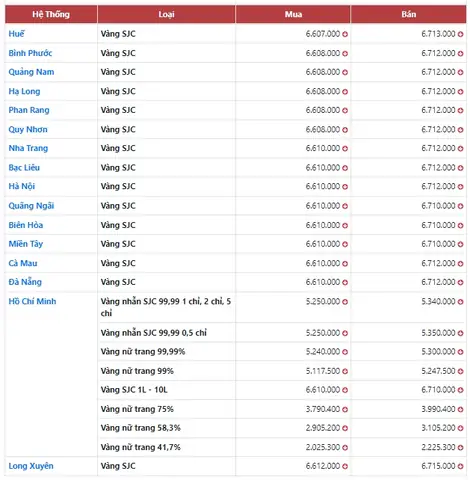The width and height of the screenshot is (470, 480).
Task: Click red icon beside 5.350.000 sell price
Action: pos(460,333)
